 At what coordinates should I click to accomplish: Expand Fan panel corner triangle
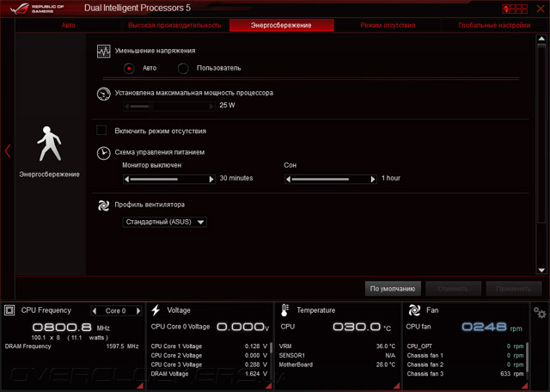click(x=524, y=386)
